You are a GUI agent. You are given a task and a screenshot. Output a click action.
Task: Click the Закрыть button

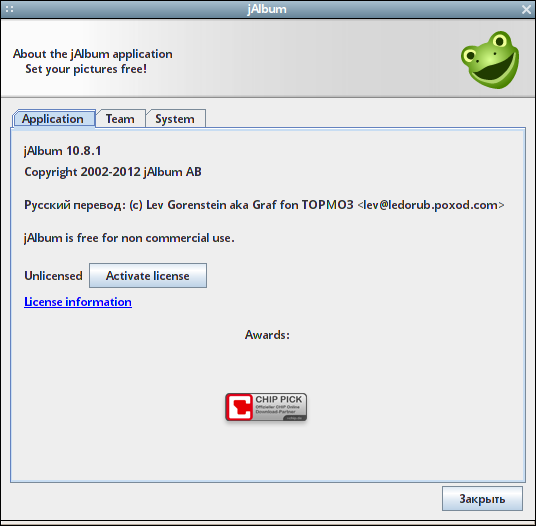pos(482,499)
